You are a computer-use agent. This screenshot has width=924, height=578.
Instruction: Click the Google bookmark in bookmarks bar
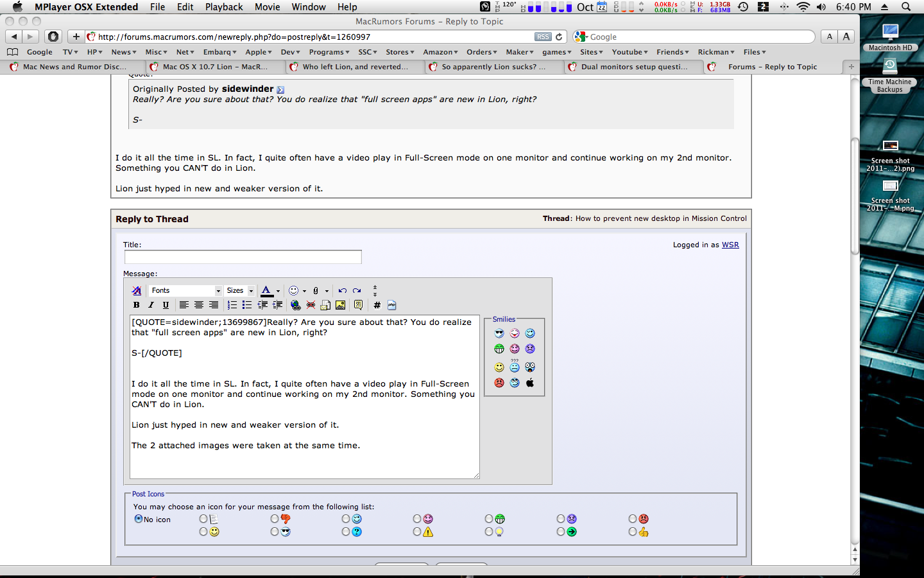tap(40, 52)
